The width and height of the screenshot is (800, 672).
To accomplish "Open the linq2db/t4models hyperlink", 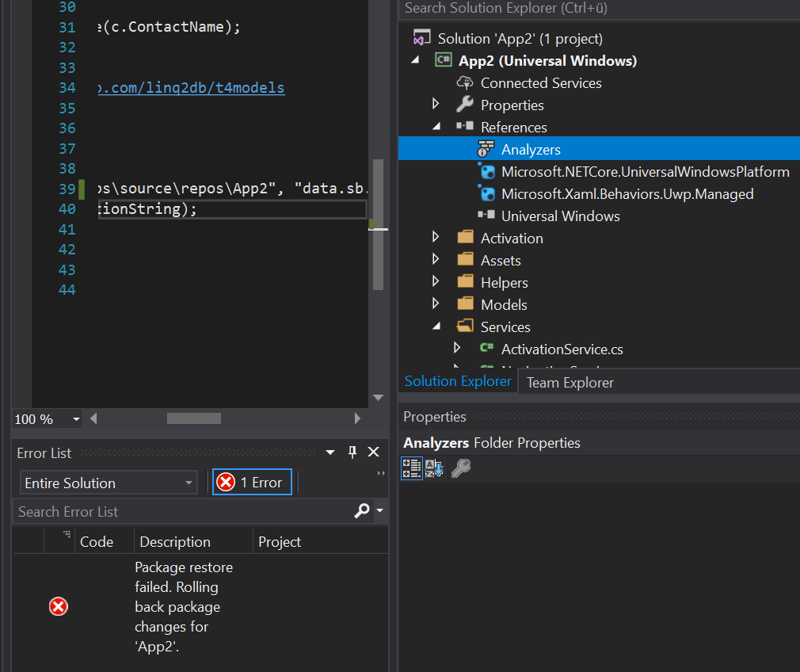I will tap(190, 88).
